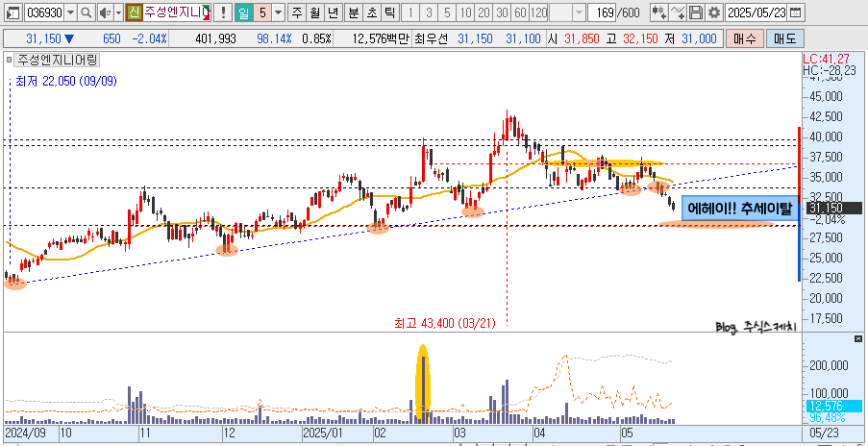Click the stock code field 036930
Screen dimensions: 868x446
pos(44,12)
